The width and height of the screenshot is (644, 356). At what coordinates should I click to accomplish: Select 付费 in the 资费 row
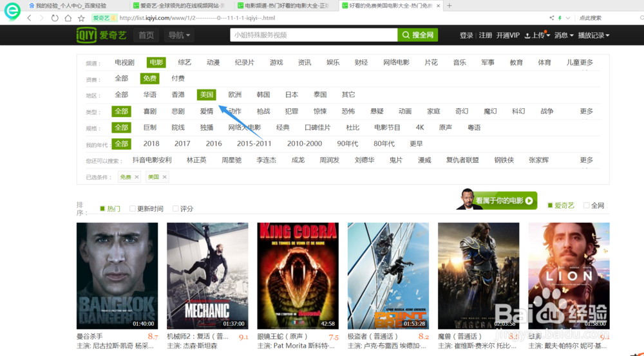point(178,79)
